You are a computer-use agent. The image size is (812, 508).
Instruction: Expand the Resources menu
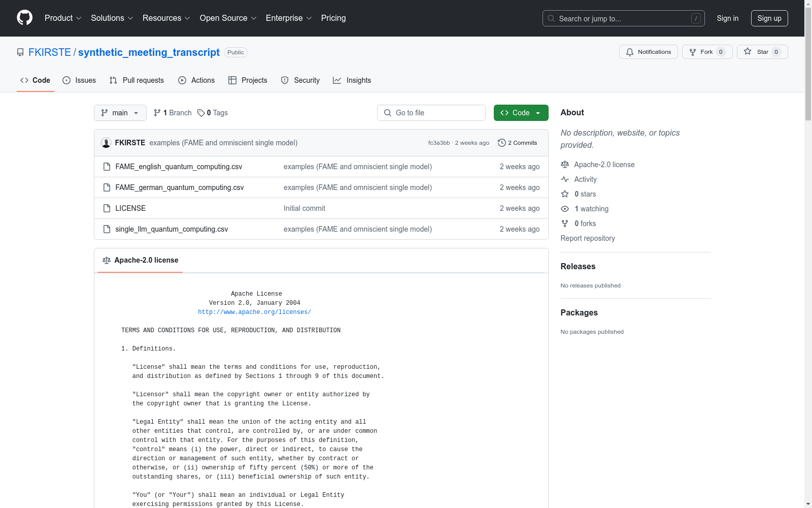(166, 18)
